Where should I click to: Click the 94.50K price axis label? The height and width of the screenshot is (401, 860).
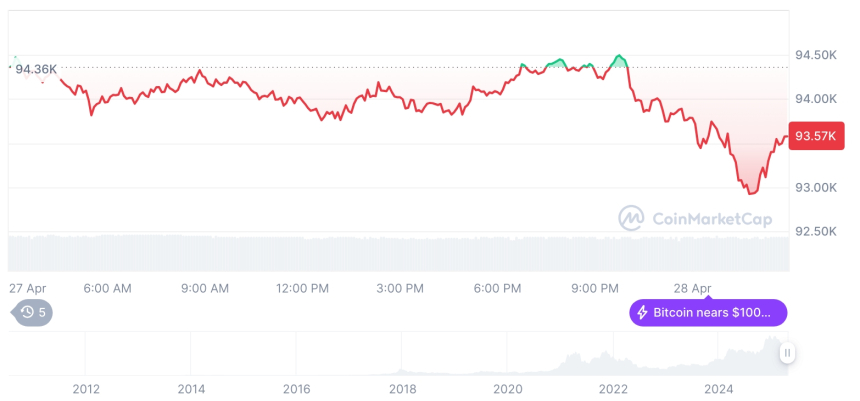[813, 54]
